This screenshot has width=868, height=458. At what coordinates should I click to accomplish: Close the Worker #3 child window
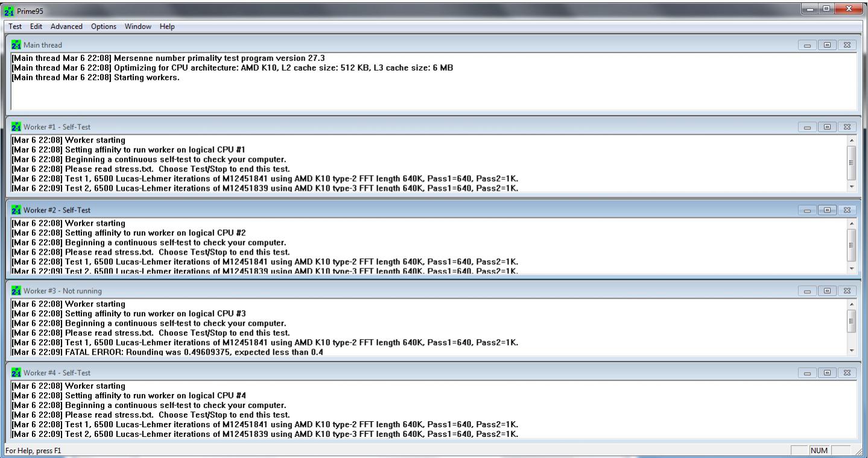847,291
